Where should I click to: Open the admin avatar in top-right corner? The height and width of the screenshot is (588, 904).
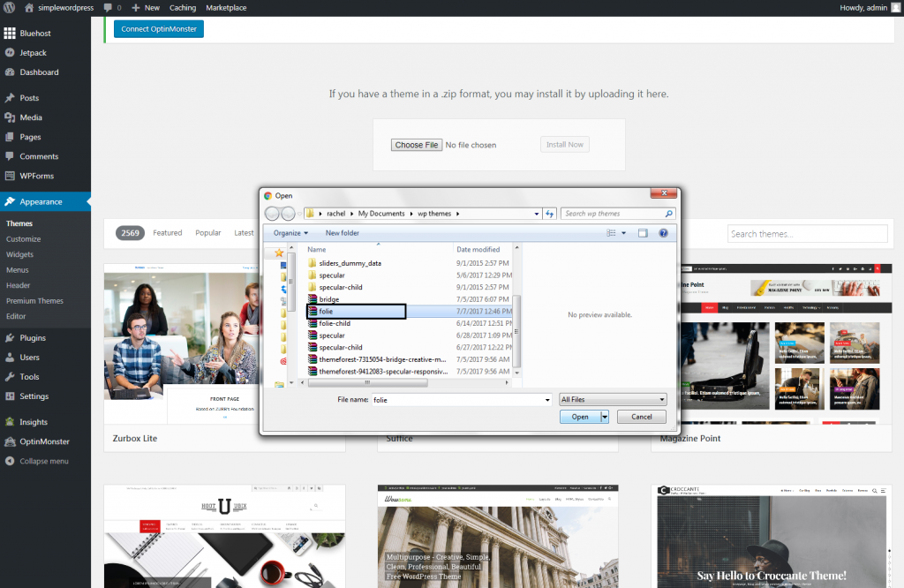click(x=896, y=7)
